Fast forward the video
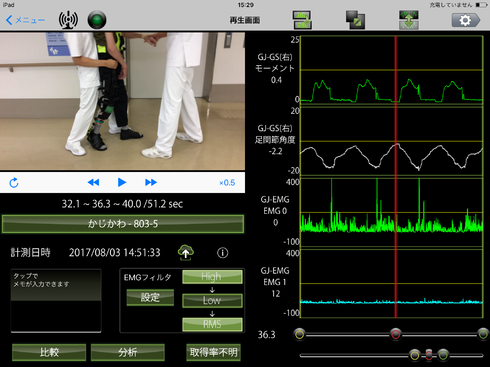 151,182
